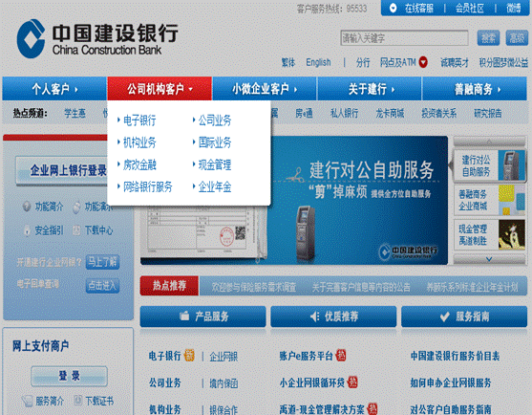
Task: Open the 房e通 hot channel
Action: (x=304, y=113)
